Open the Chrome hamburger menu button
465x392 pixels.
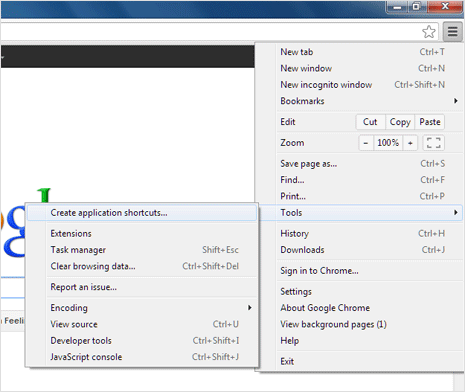[452, 32]
